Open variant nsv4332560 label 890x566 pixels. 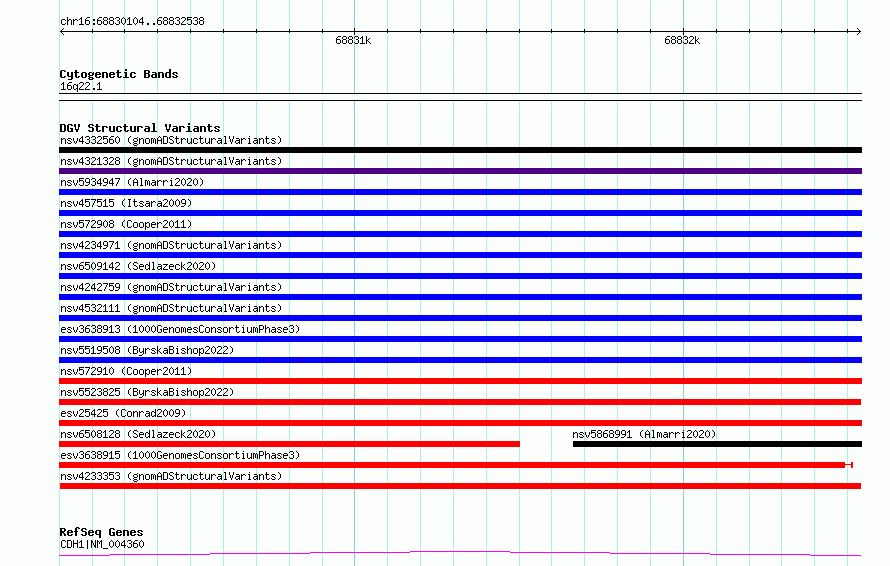[x=171, y=140]
